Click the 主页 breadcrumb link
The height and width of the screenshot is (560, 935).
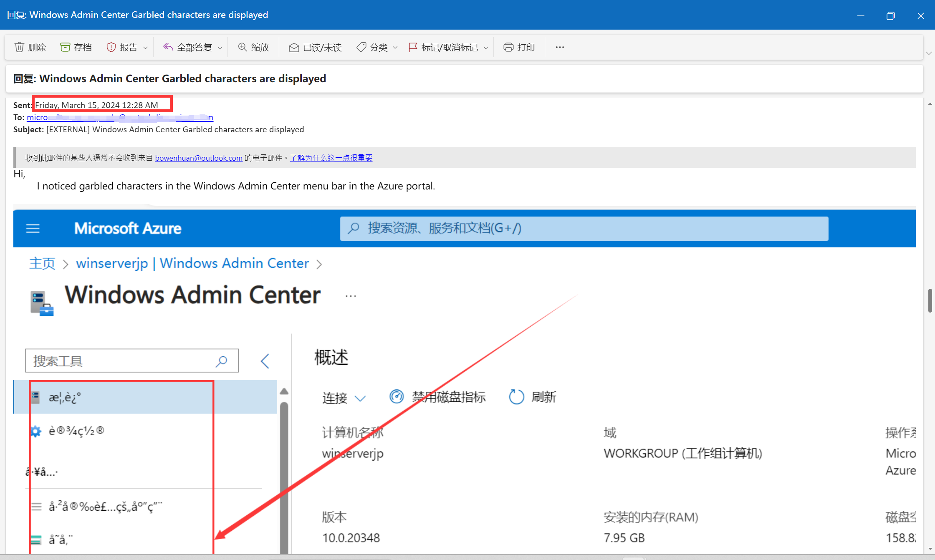[42, 263]
